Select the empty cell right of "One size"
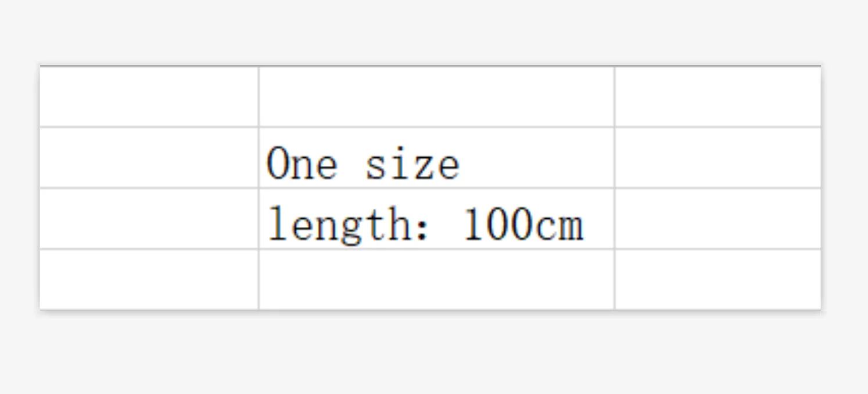The image size is (868, 394). point(718,157)
